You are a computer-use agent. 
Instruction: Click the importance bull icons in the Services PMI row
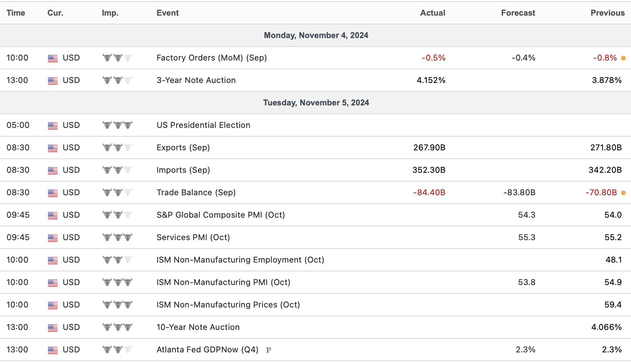point(117,237)
